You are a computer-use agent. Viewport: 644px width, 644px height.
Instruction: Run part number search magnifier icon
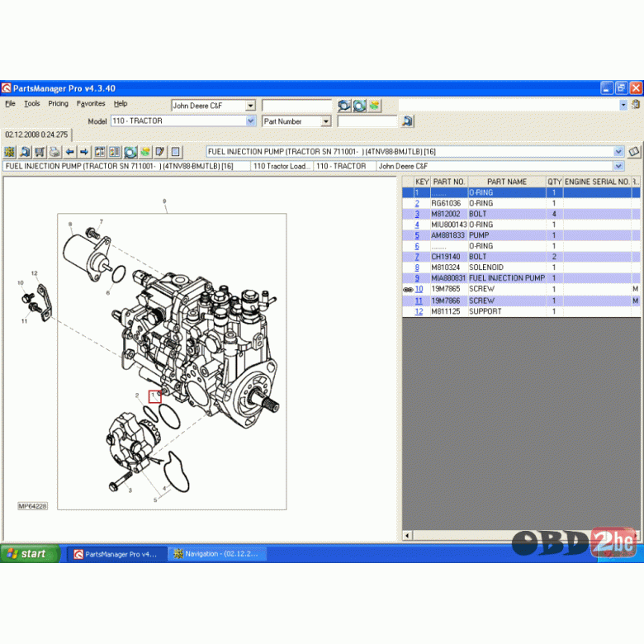[x=407, y=121]
